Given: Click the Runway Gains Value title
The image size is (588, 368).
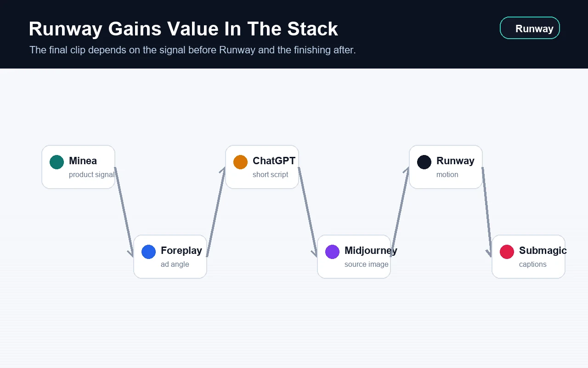Looking at the screenshot, I should point(183,29).
